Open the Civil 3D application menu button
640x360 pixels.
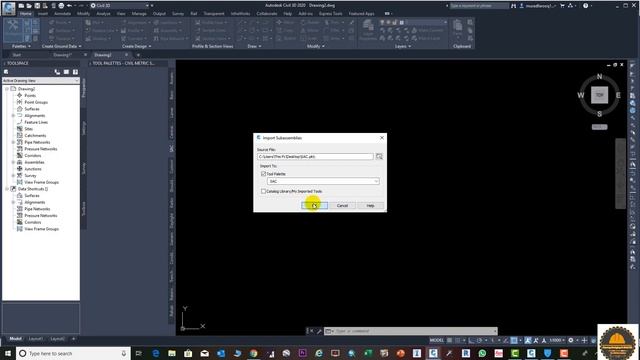point(9,8)
